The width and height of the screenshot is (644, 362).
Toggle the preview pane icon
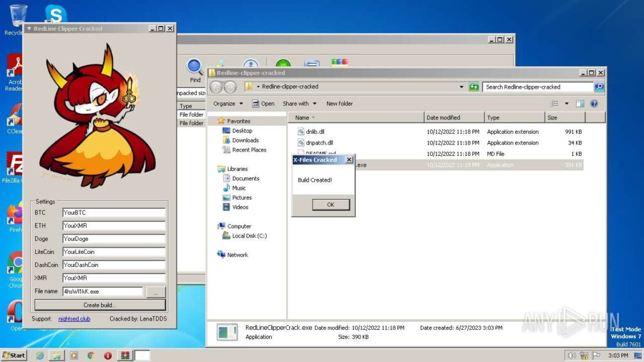coord(580,104)
